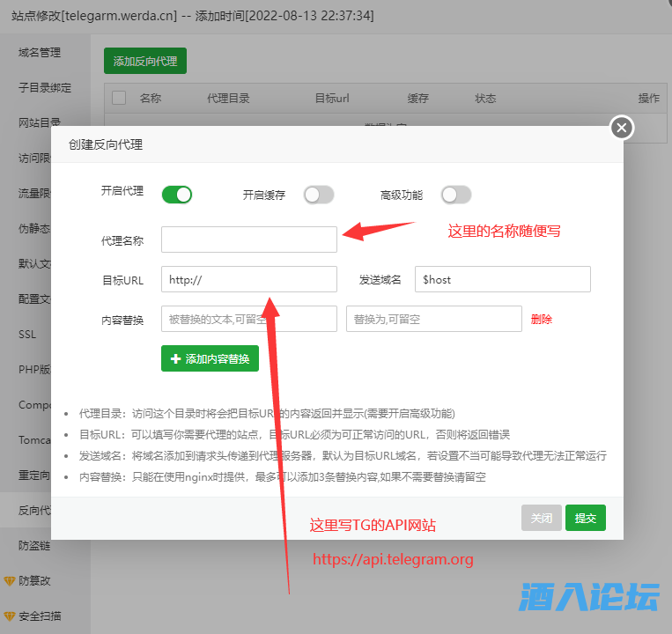The height and width of the screenshot is (634, 672).
Task: Open the 网站目录 sidebar item
Action: pos(40,122)
